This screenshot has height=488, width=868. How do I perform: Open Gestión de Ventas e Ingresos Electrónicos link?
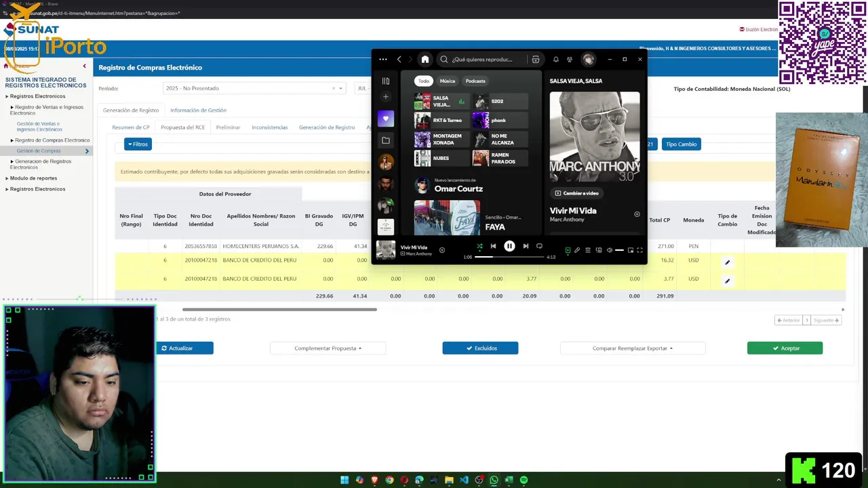39,127
